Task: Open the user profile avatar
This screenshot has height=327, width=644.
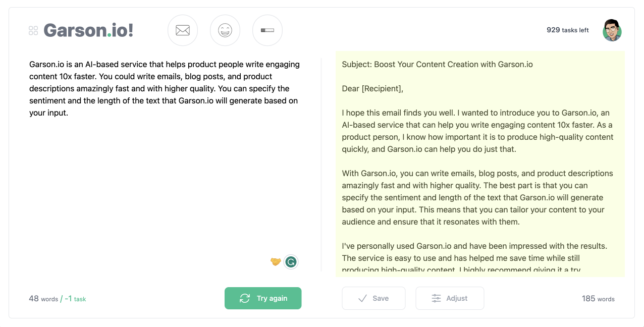Action: pos(612,30)
